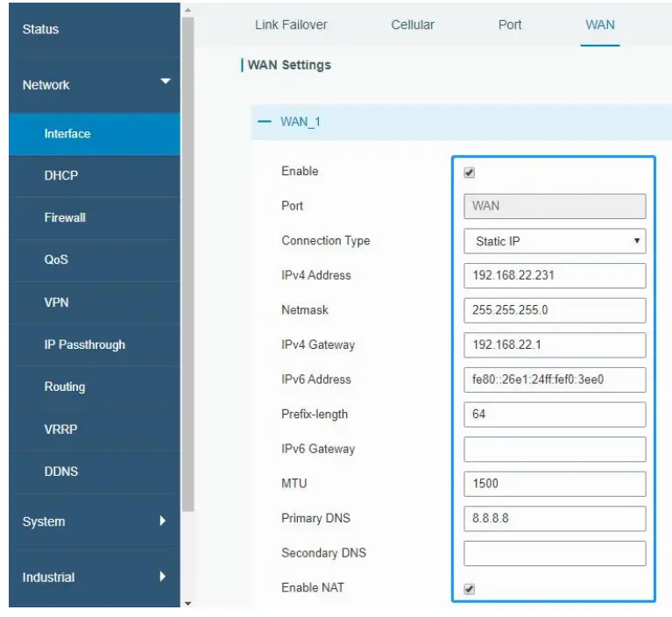Click the Primary DNS field

tap(555, 519)
